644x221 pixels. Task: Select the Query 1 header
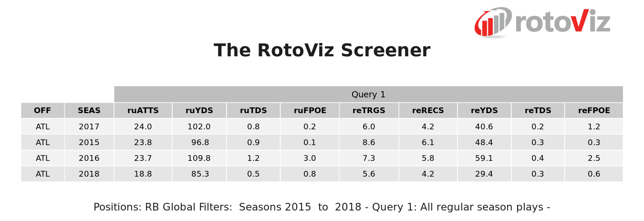[x=368, y=95]
